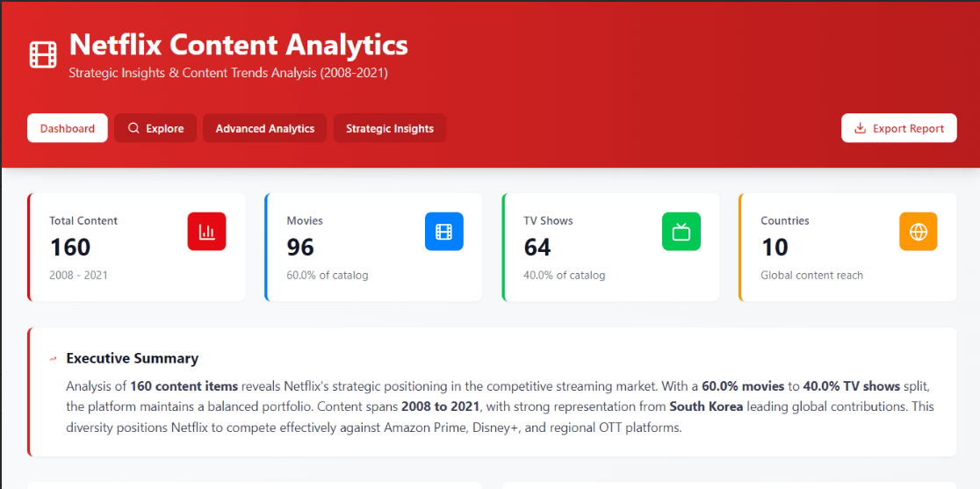980x489 pixels.
Task: Go to the Strategic Insights tab
Action: [390, 128]
